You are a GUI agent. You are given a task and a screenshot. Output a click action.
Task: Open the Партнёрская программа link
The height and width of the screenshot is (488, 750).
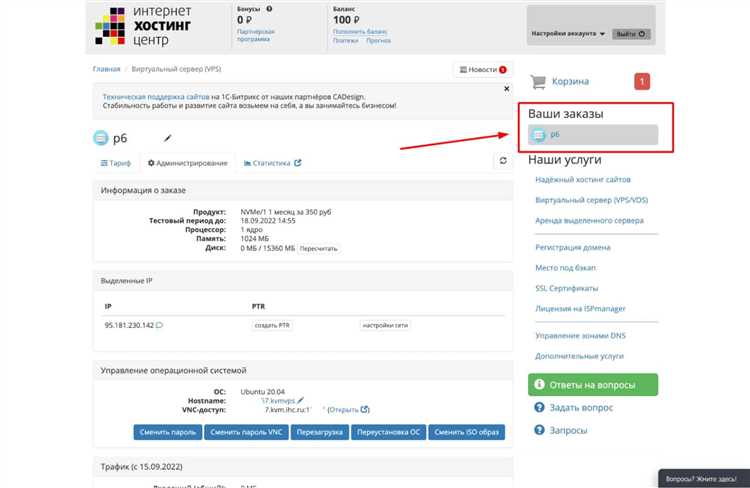click(x=255, y=35)
